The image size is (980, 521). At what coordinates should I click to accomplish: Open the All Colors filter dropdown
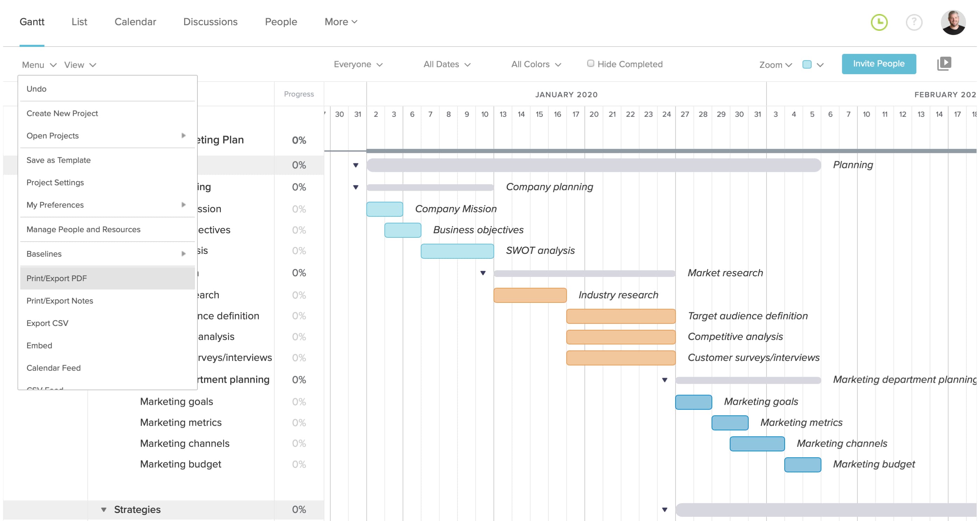tap(534, 64)
